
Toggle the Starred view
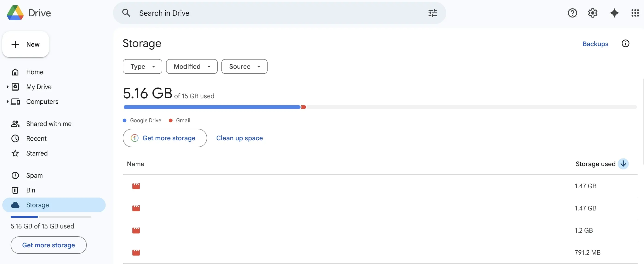click(37, 153)
